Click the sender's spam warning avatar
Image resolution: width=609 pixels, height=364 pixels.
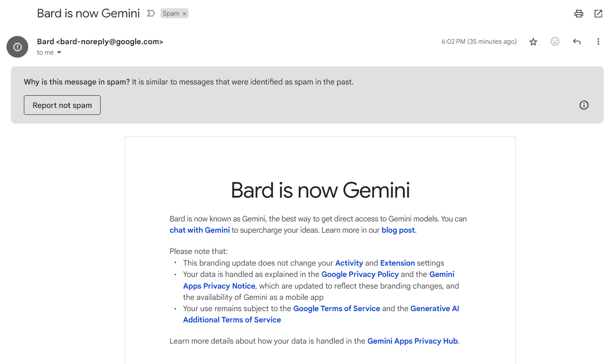(x=17, y=47)
